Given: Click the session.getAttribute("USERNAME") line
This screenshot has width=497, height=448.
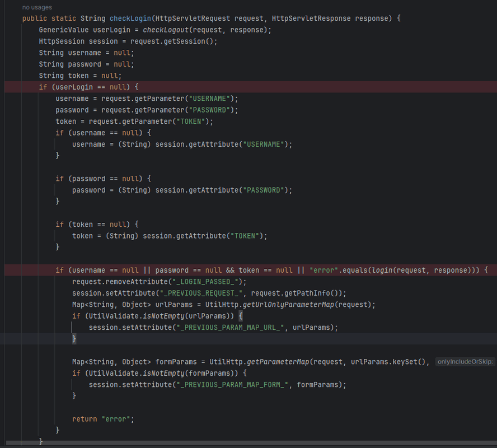Looking at the screenshot, I should [x=182, y=144].
